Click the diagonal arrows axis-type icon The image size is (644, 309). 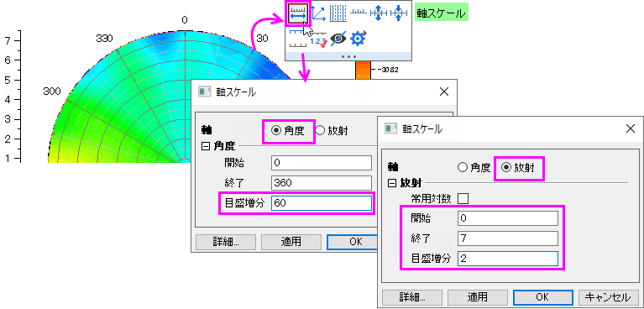tap(319, 13)
